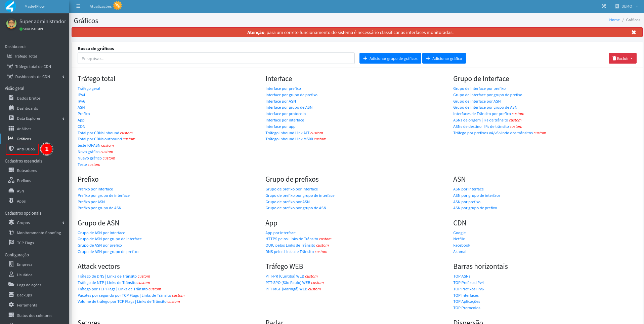Collapse sidebar using the hamburger menu
This screenshot has width=644, height=324.
78,6
